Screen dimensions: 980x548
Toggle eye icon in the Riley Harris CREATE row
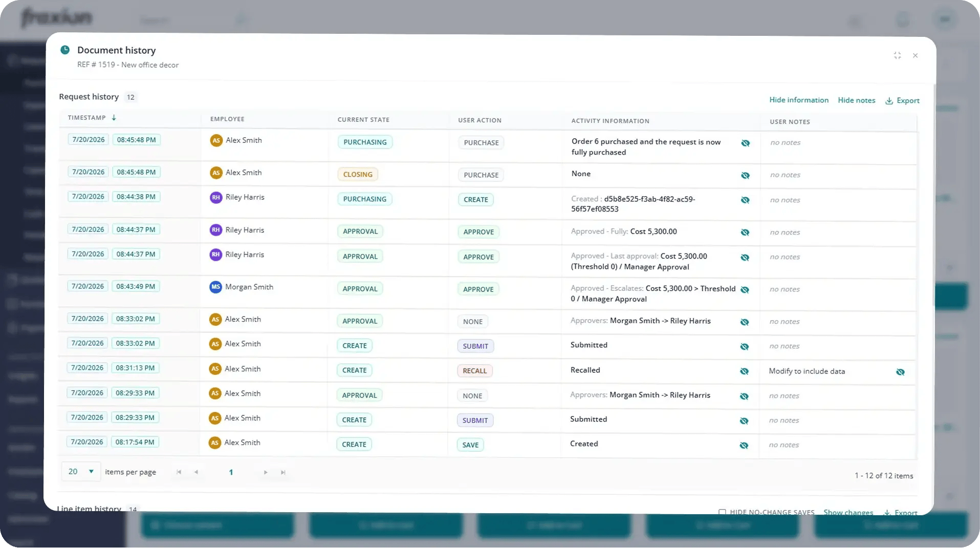(745, 200)
